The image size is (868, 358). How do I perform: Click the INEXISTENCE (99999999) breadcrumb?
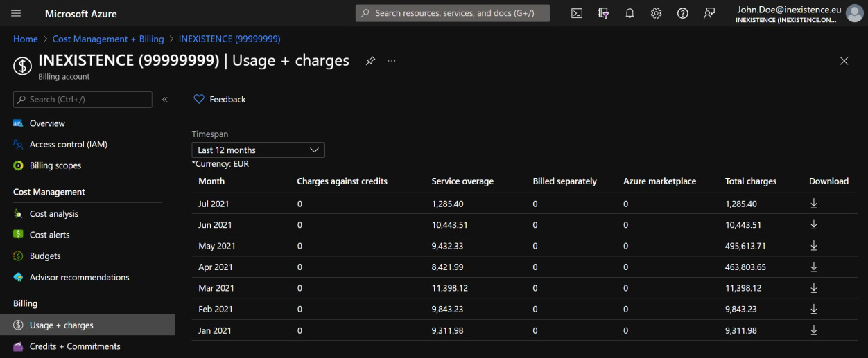(229, 39)
